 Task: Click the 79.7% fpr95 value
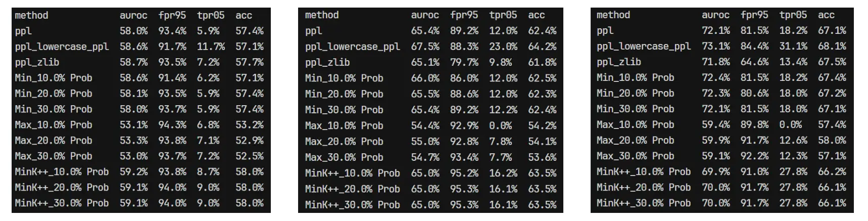pos(464,62)
